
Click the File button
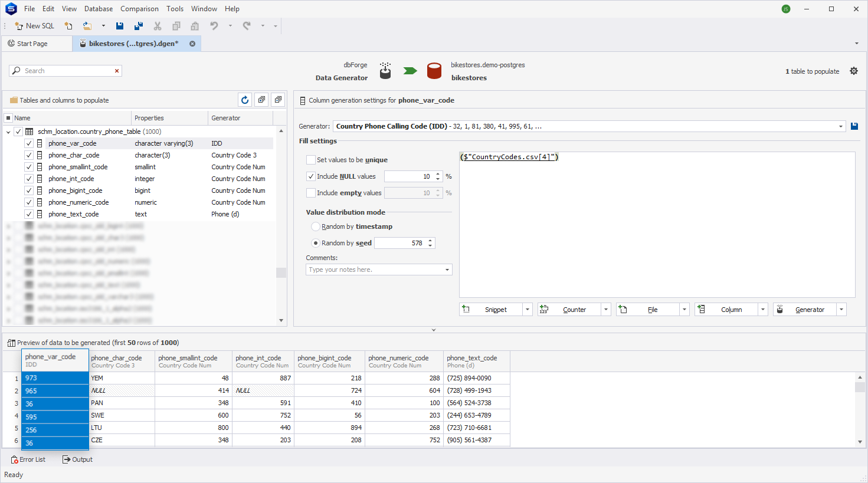[x=648, y=310]
